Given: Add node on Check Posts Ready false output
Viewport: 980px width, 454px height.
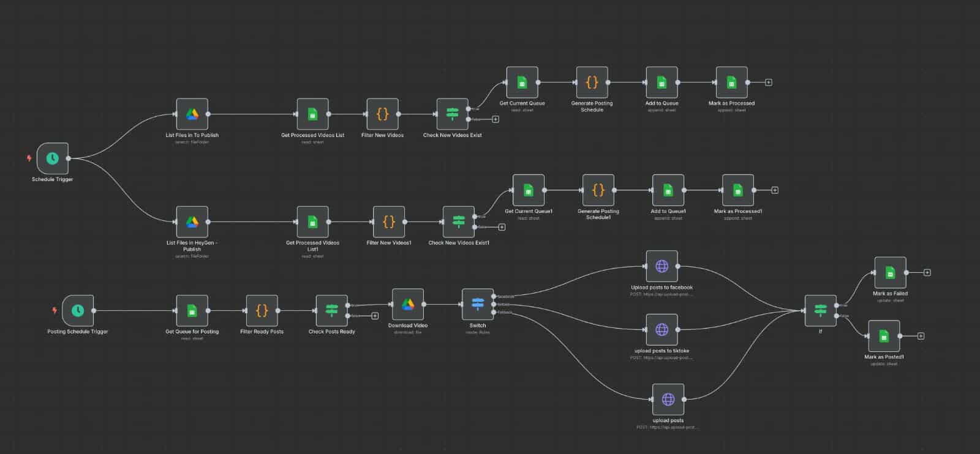Looking at the screenshot, I should click(375, 316).
